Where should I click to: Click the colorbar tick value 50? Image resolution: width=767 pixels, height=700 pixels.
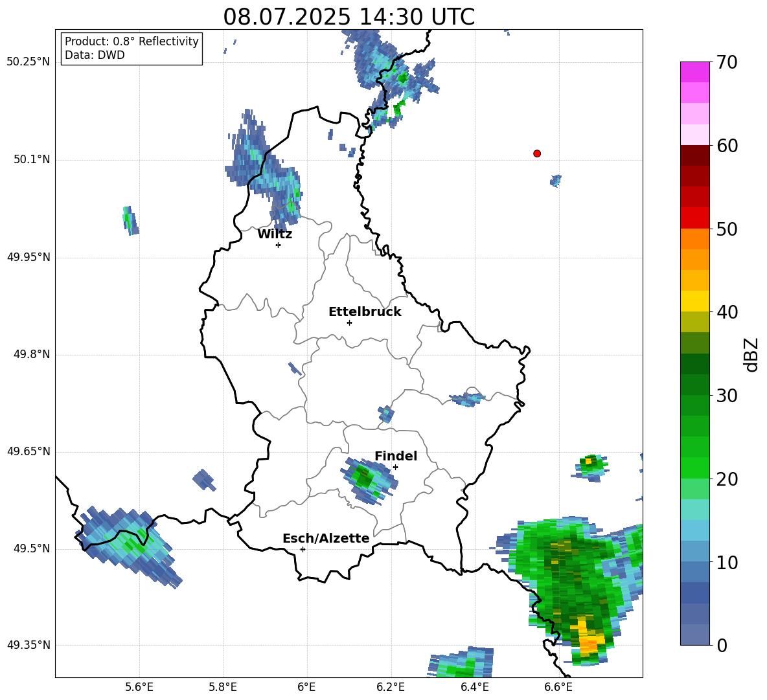click(x=727, y=229)
